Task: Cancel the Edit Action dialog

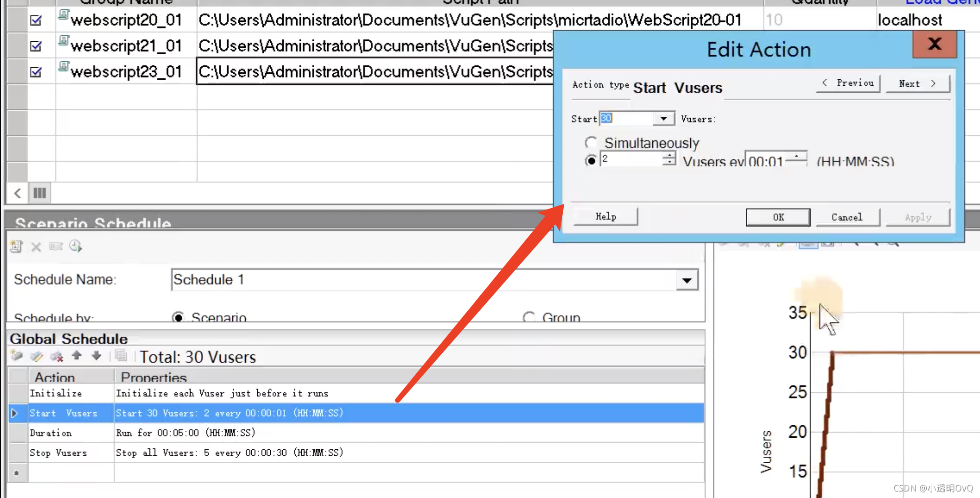Action: [x=847, y=217]
